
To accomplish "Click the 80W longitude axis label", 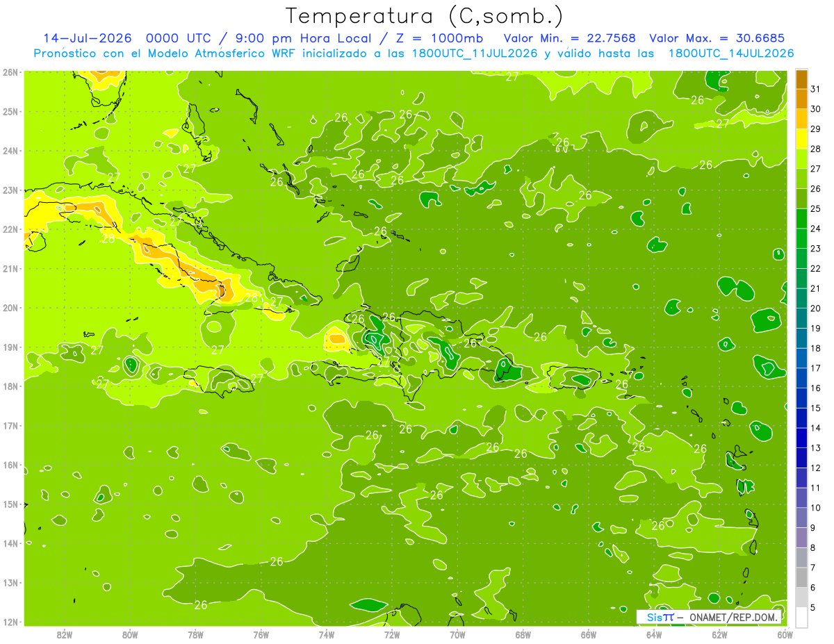I will 130,634.
